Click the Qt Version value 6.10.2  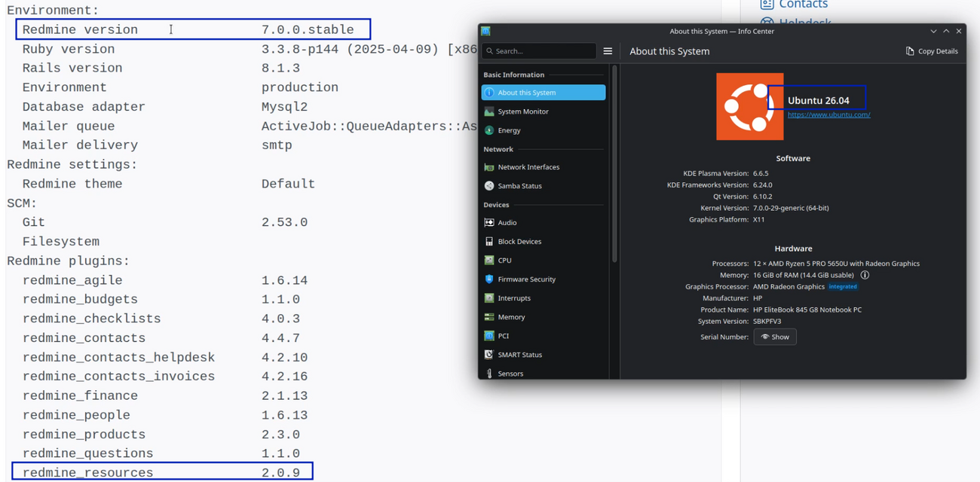tap(763, 196)
